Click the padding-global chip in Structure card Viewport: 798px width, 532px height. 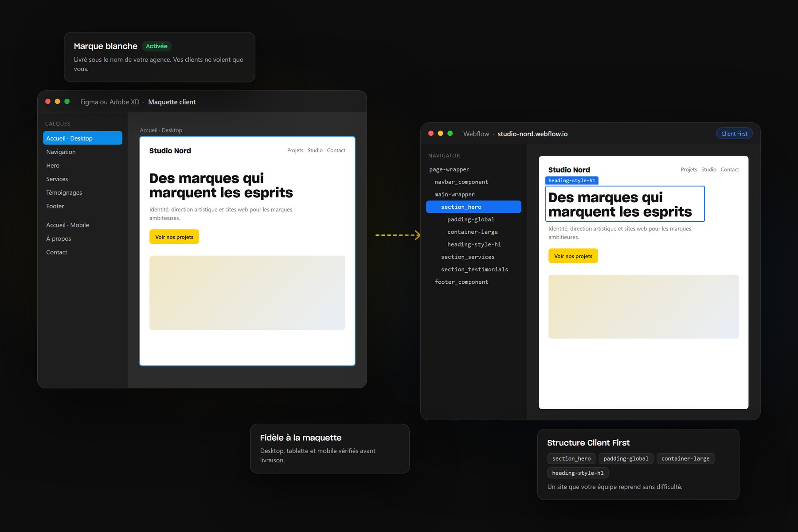click(626, 458)
